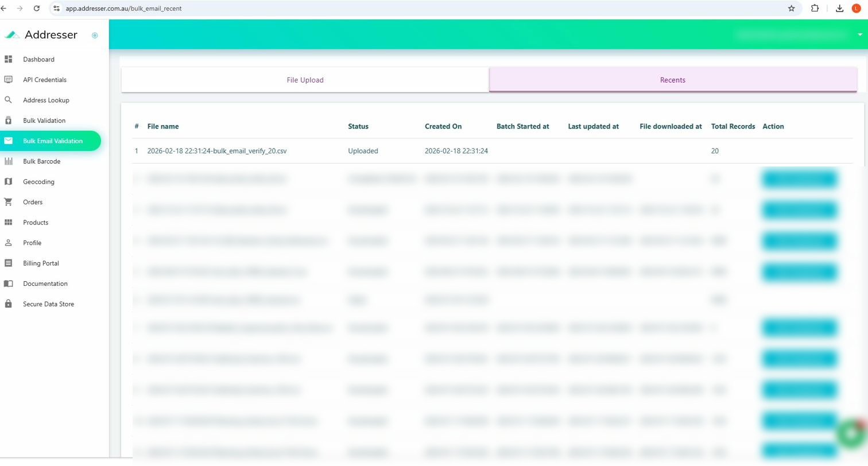The height and width of the screenshot is (466, 868).
Task: Click the Secure Data Store lock icon
Action: (8, 304)
